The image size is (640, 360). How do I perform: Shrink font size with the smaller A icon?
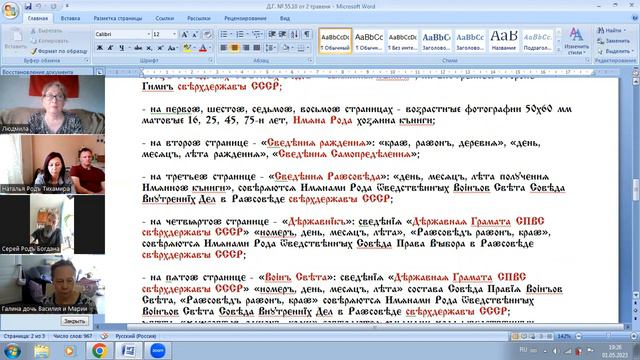pyautogui.click(x=195, y=34)
